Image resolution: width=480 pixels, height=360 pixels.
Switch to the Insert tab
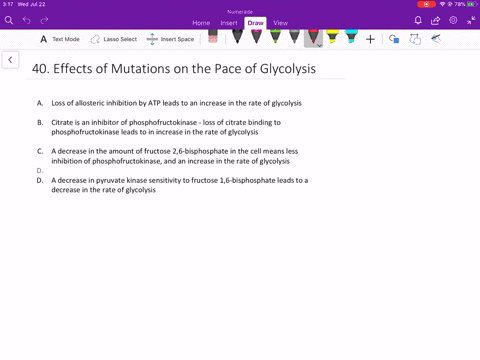229,23
